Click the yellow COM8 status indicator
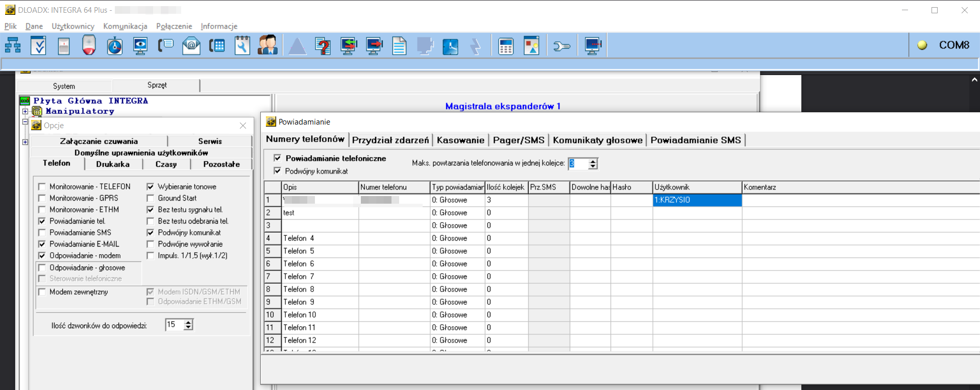Screen dimensions: 980x390 coord(922,45)
